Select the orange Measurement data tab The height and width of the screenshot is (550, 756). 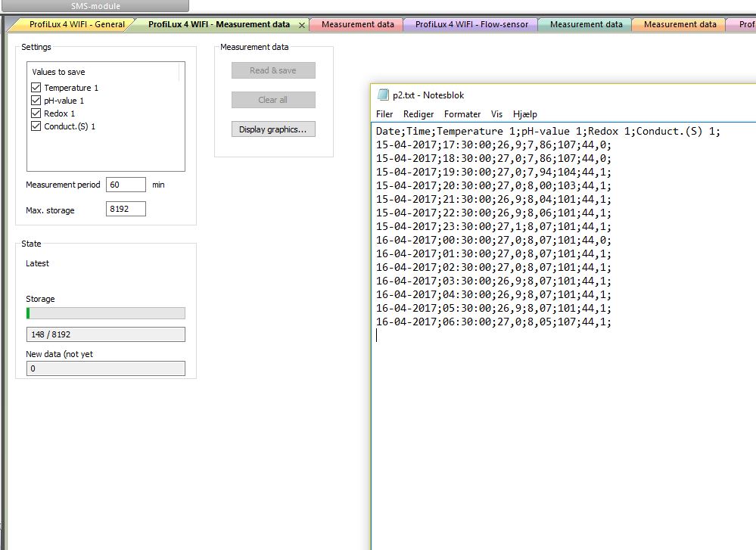click(x=679, y=24)
